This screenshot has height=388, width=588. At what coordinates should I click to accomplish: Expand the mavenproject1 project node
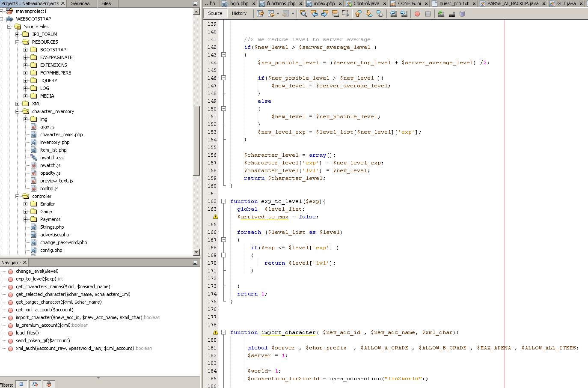(1, 11)
